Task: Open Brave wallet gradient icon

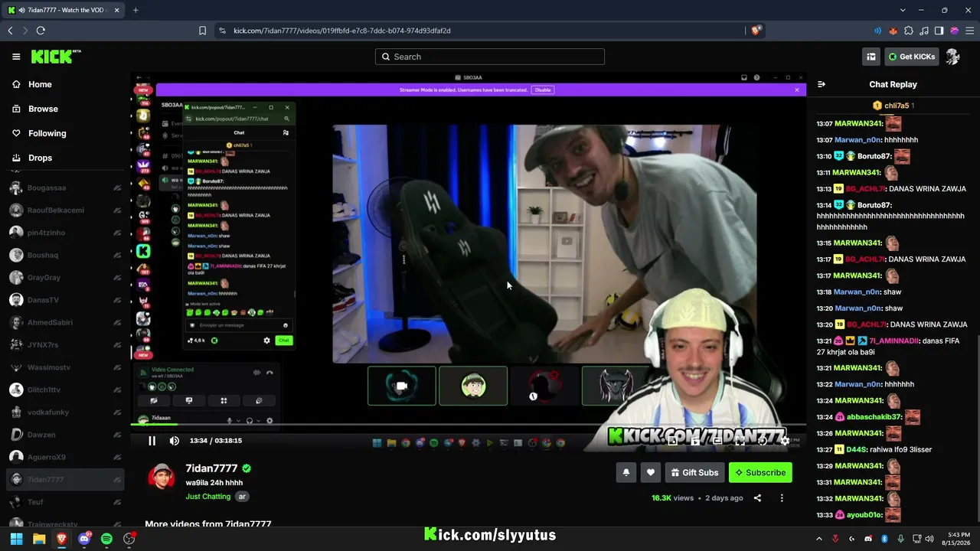Action: click(954, 31)
